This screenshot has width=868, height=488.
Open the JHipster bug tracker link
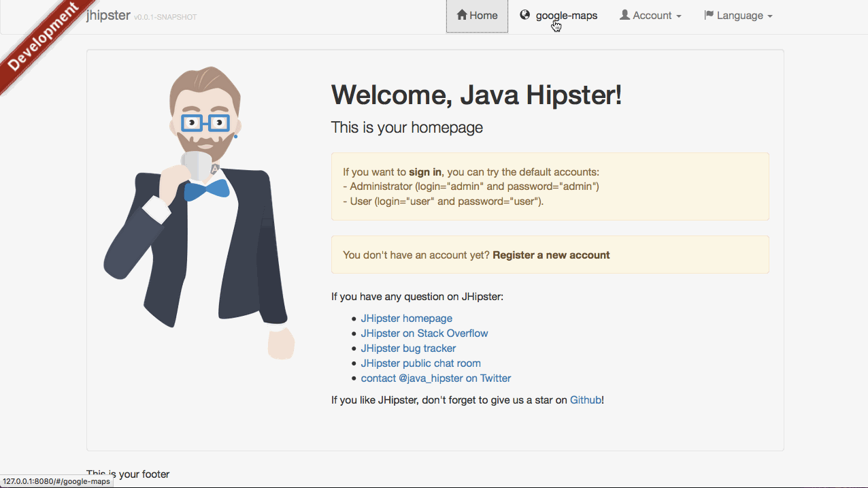click(x=408, y=348)
